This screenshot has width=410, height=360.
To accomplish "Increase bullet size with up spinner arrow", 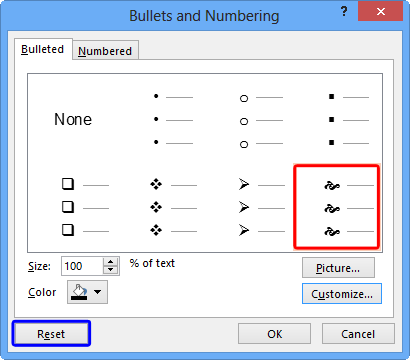I will pos(111,262).
